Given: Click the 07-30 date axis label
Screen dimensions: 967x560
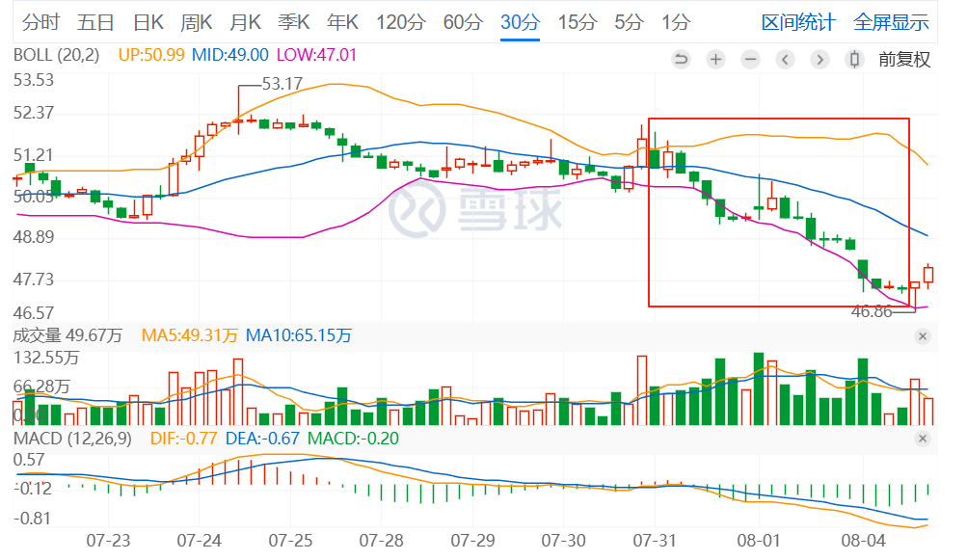Looking at the screenshot, I should pos(564,541).
